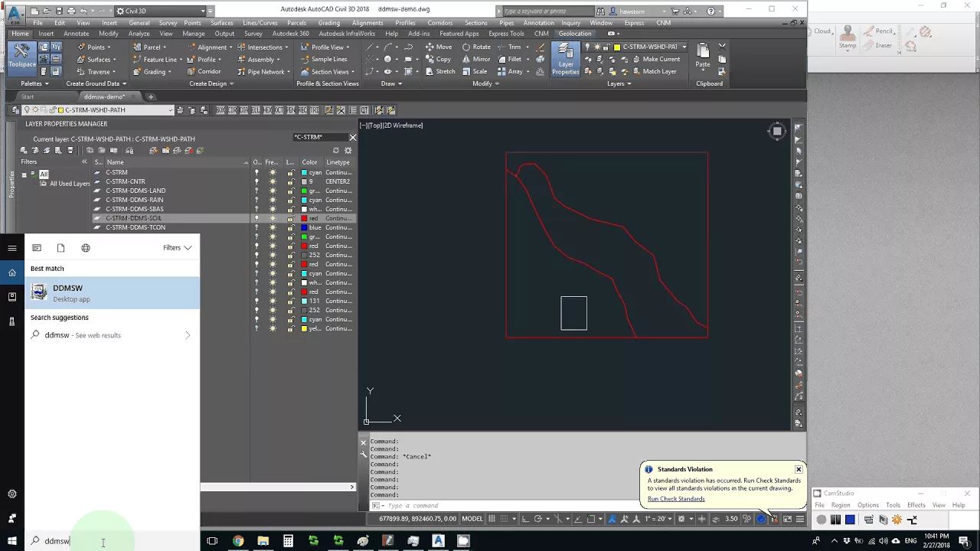
Task: Refresh the layer list
Action: pyautogui.click(x=335, y=150)
